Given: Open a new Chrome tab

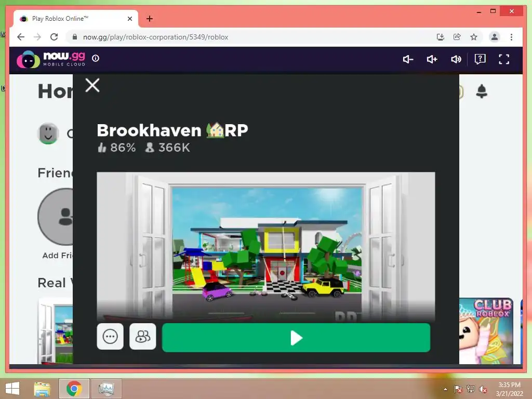Looking at the screenshot, I should [x=150, y=19].
